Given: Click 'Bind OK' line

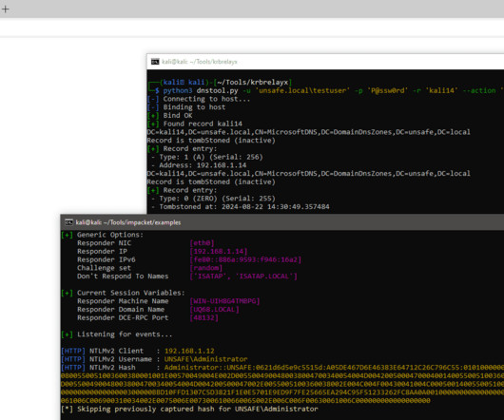Looking at the screenshot, I should pos(169,116).
